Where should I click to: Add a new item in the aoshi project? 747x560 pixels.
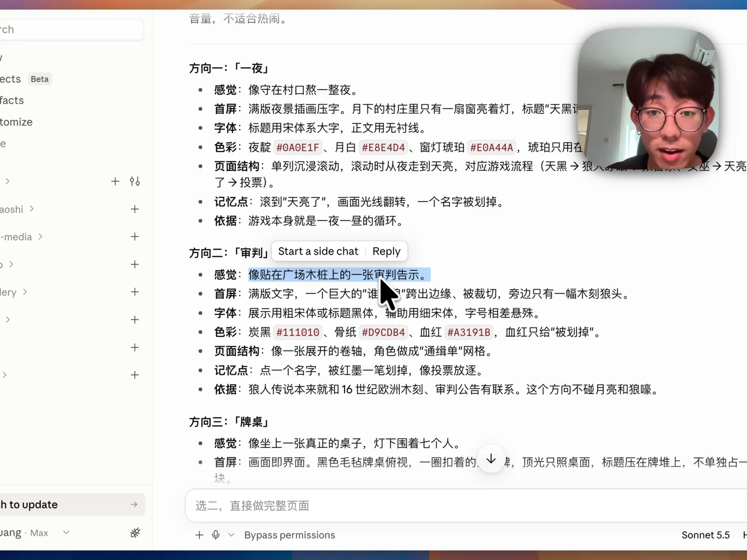coord(135,209)
